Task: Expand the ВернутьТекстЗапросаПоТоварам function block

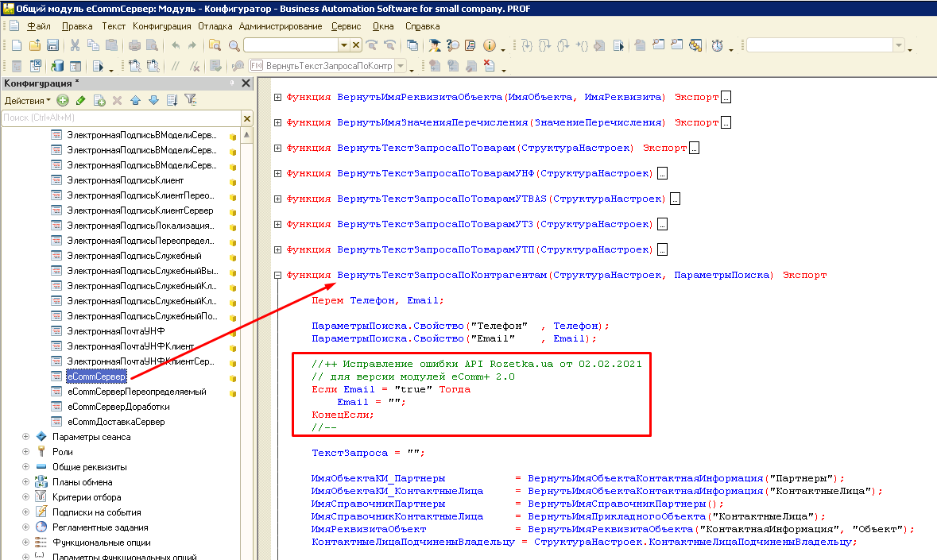Action: point(277,148)
